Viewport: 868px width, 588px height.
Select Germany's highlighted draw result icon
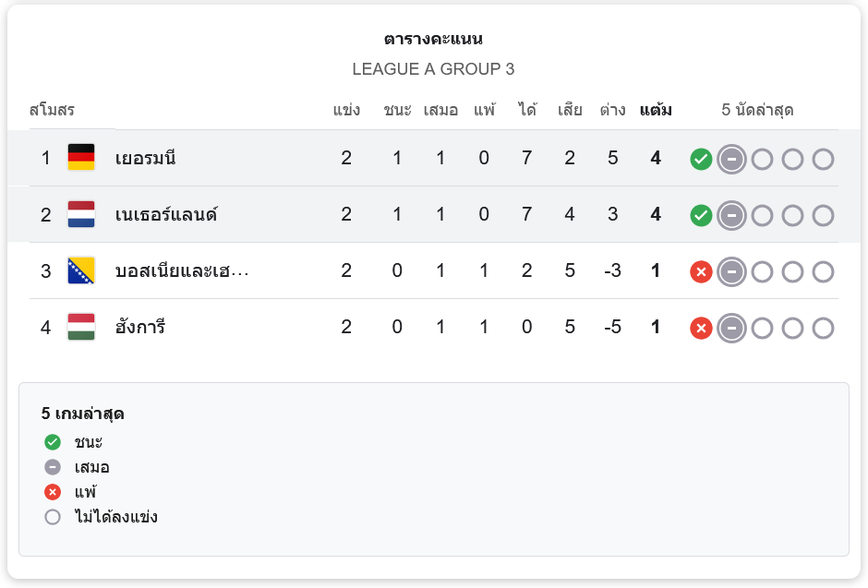click(x=731, y=160)
